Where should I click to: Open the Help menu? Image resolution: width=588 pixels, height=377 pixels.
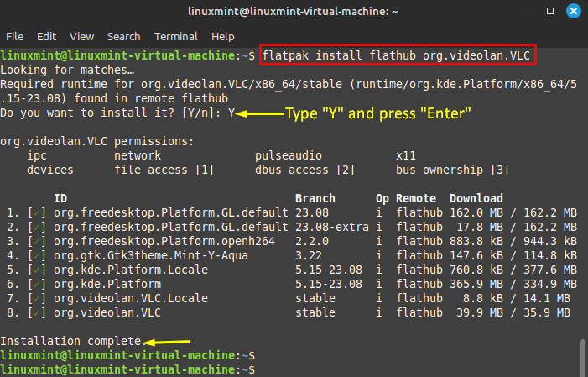point(223,37)
